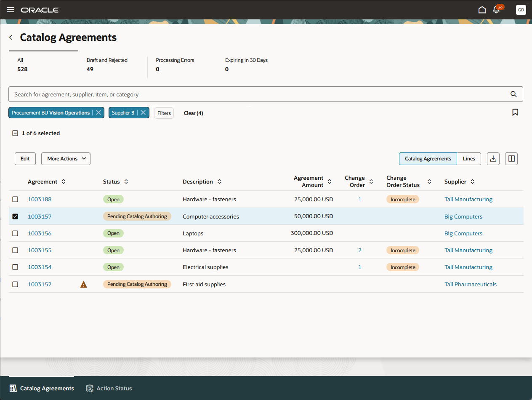The width and height of the screenshot is (532, 400).
Task: Open the Action Status tab
Action: tap(109, 388)
